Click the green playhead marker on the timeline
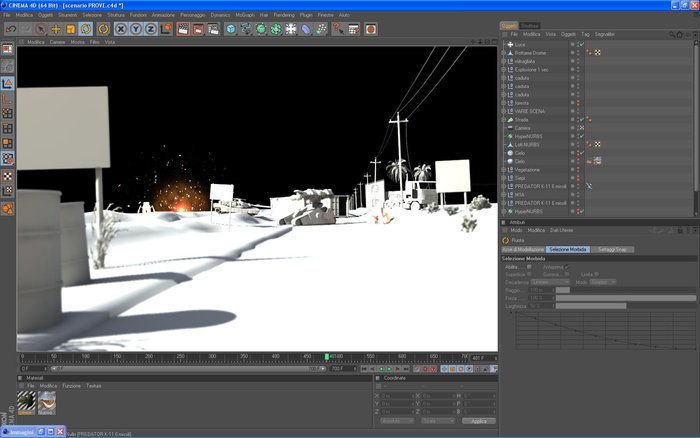This screenshot has height=438, width=700. [x=327, y=356]
